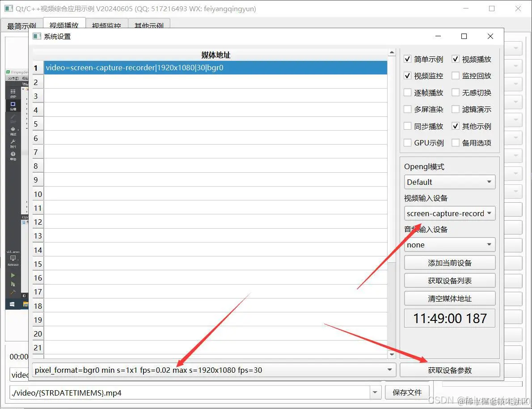Select row header 2 in media table
This screenshot has height=409, width=532.
(38, 82)
